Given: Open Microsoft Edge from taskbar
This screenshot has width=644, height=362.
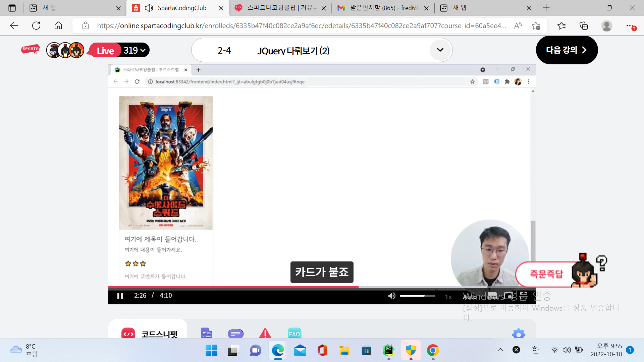Looking at the screenshot, I should pyautogui.click(x=278, y=351).
